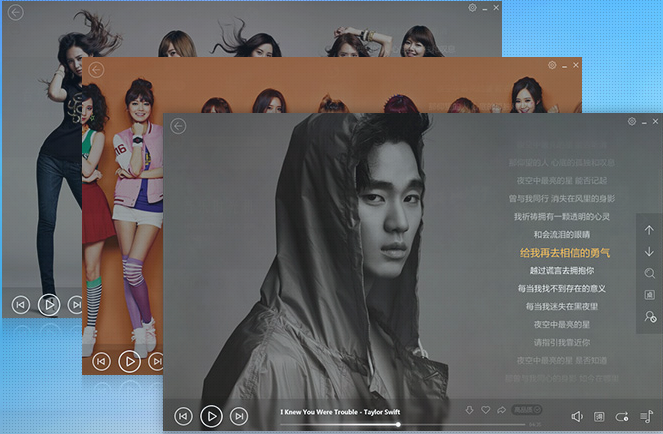Click lyric line 每当我找不到存在的意义
This screenshot has height=434, width=663.
click(562, 288)
